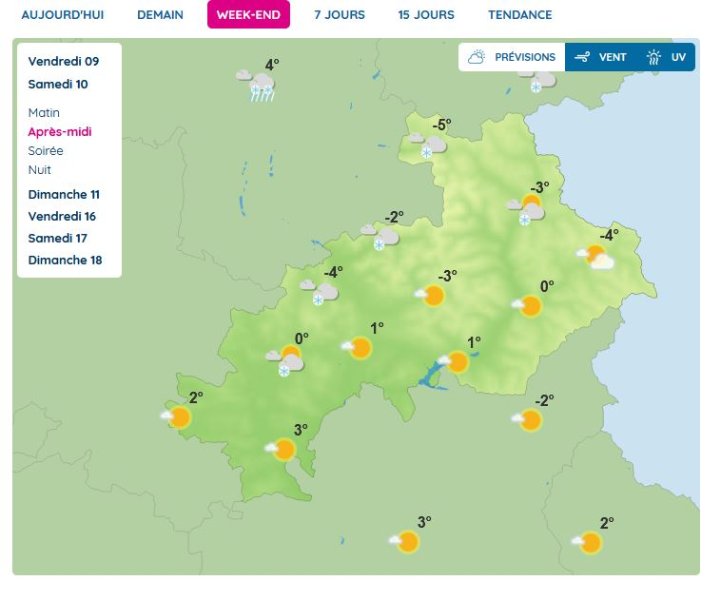Click the sun icon on the lake at 1°

[x=455, y=362]
